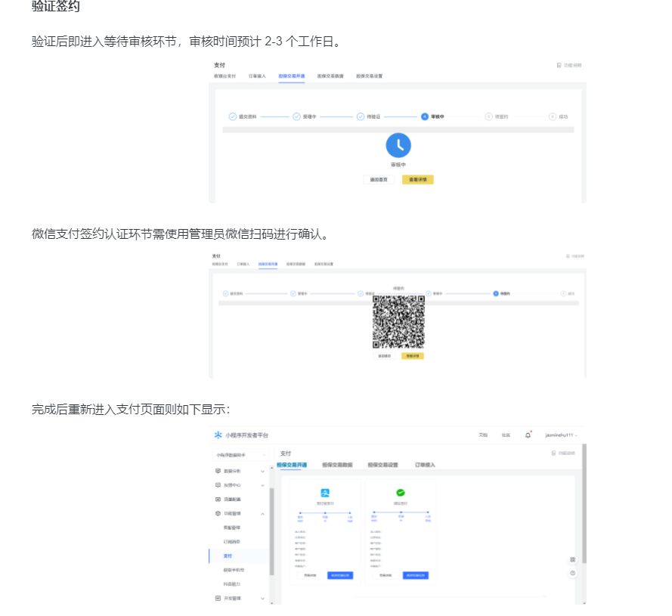Click the white button in the Alipay card

[310, 576]
